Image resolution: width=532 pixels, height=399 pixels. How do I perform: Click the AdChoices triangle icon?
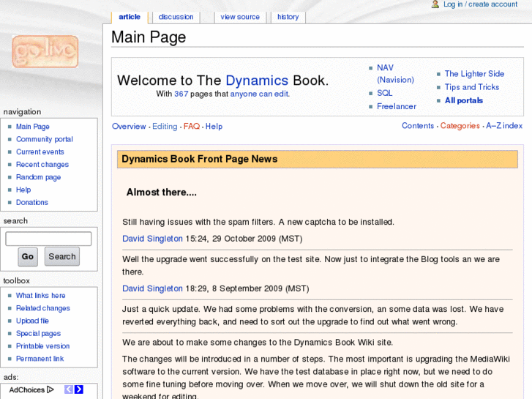(x=50, y=389)
